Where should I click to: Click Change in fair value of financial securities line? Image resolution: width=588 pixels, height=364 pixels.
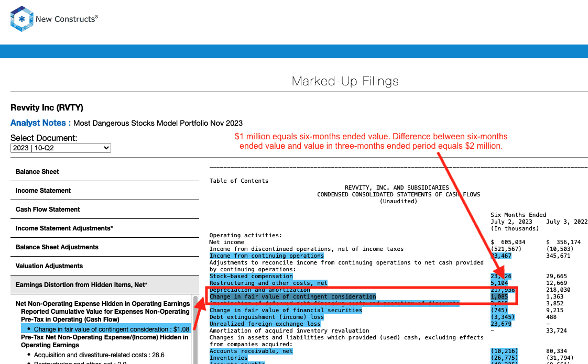tap(286, 310)
